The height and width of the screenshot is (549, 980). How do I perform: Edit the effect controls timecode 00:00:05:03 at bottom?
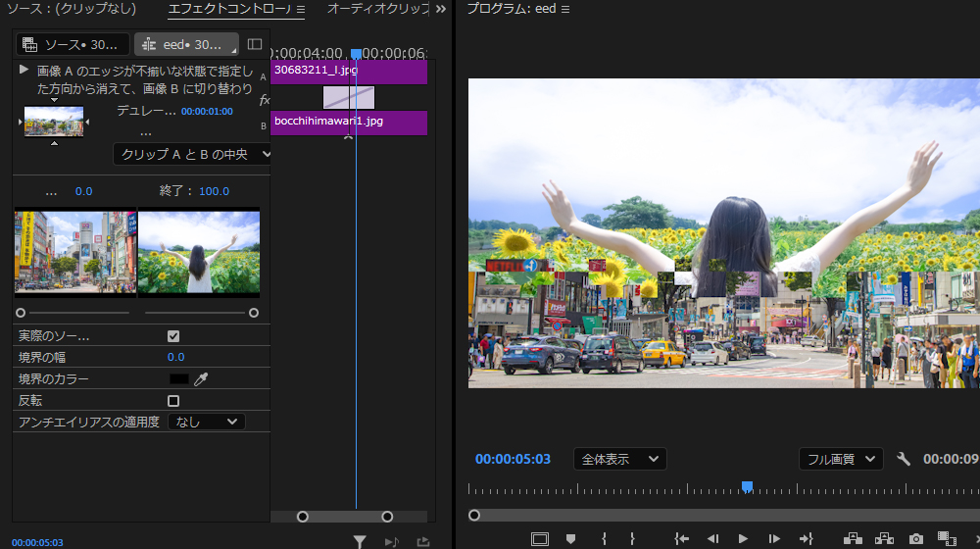(x=37, y=543)
